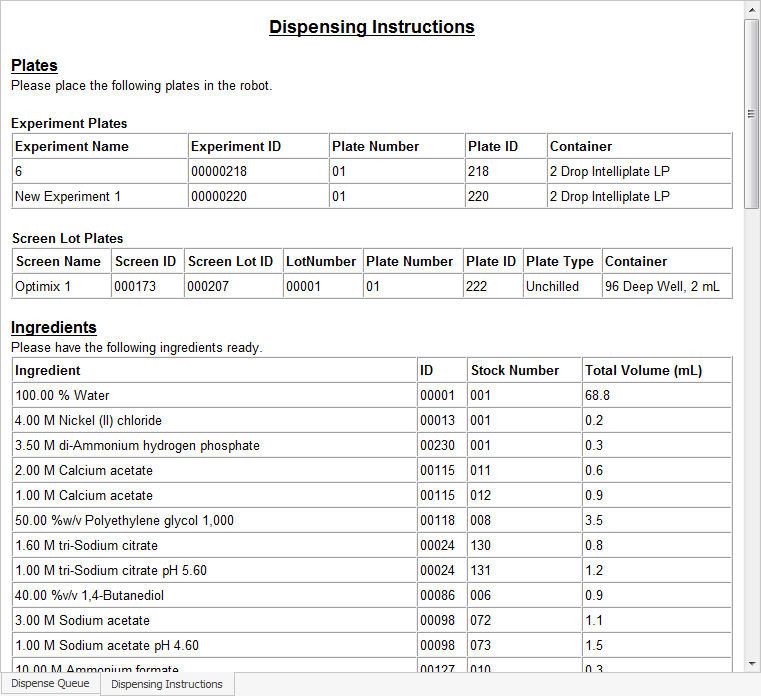Click the 96 Deep Well, 2 mL container cell
Viewport: 761px width, 696px height.
coord(660,287)
